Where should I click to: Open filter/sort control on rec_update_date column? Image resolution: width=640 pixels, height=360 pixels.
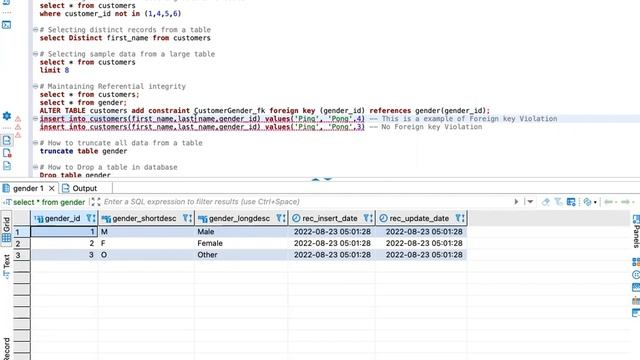pyautogui.click(x=460, y=218)
